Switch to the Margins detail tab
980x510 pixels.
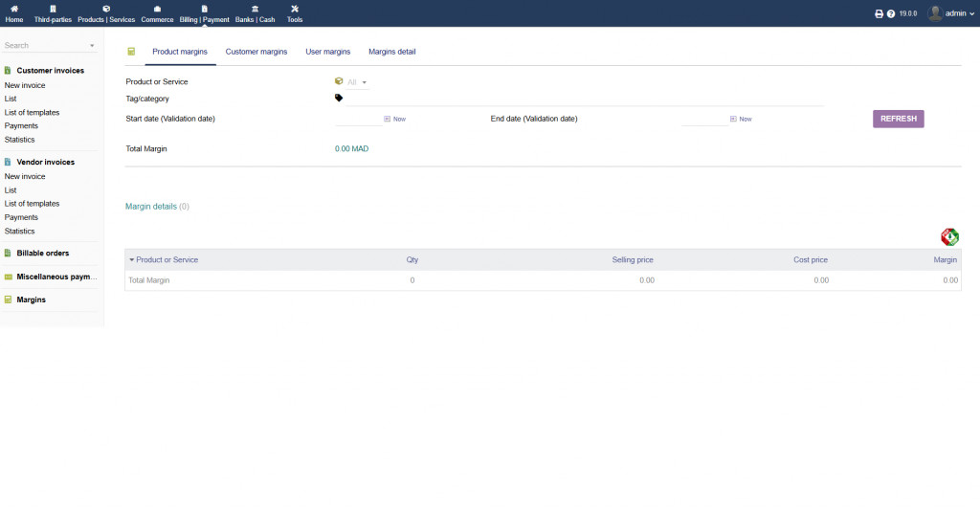pyautogui.click(x=391, y=52)
